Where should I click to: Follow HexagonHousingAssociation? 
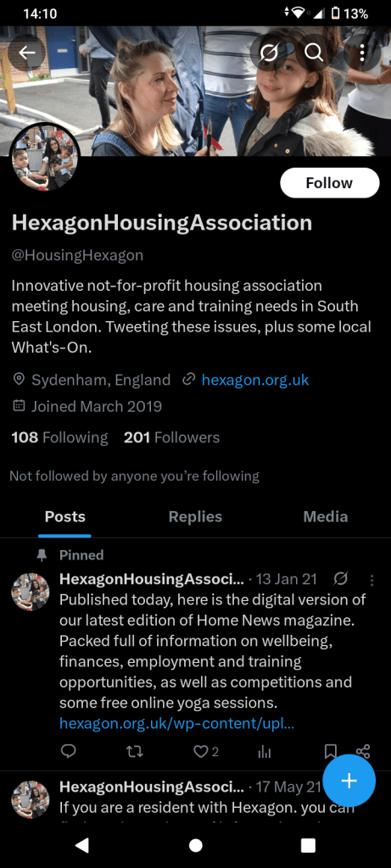[x=330, y=183]
